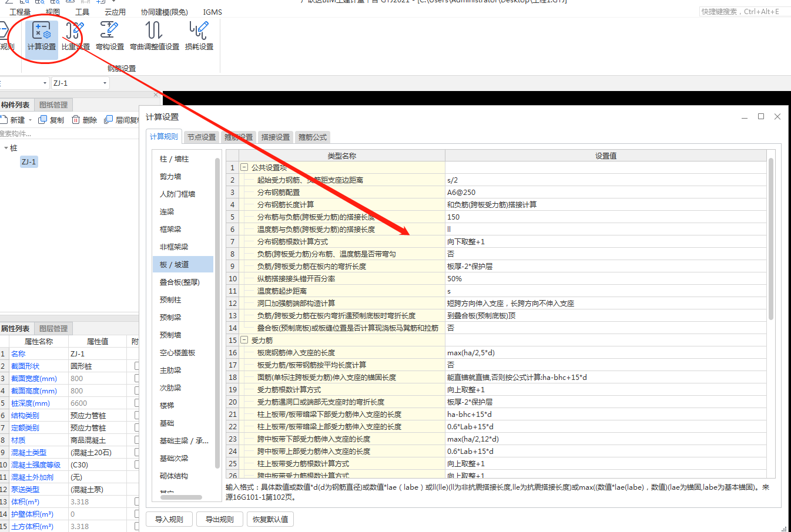
Task: Click the max(ha/2,5*d) value cell
Action: point(605,352)
